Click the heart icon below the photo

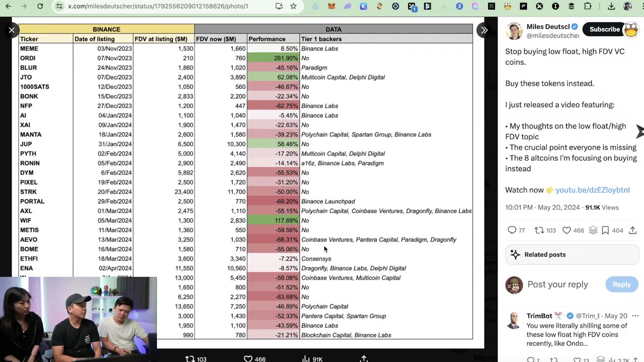click(x=248, y=358)
